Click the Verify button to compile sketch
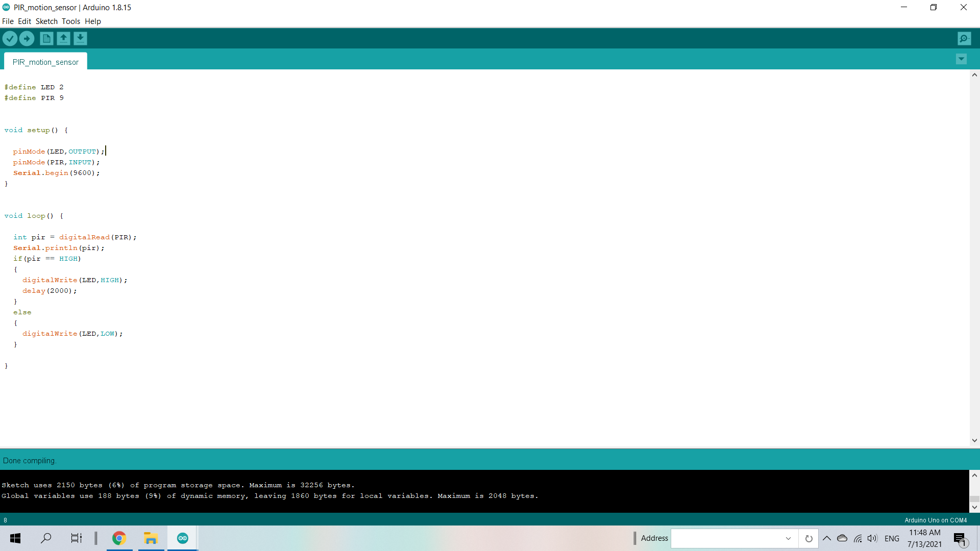The image size is (980, 551). 10,38
